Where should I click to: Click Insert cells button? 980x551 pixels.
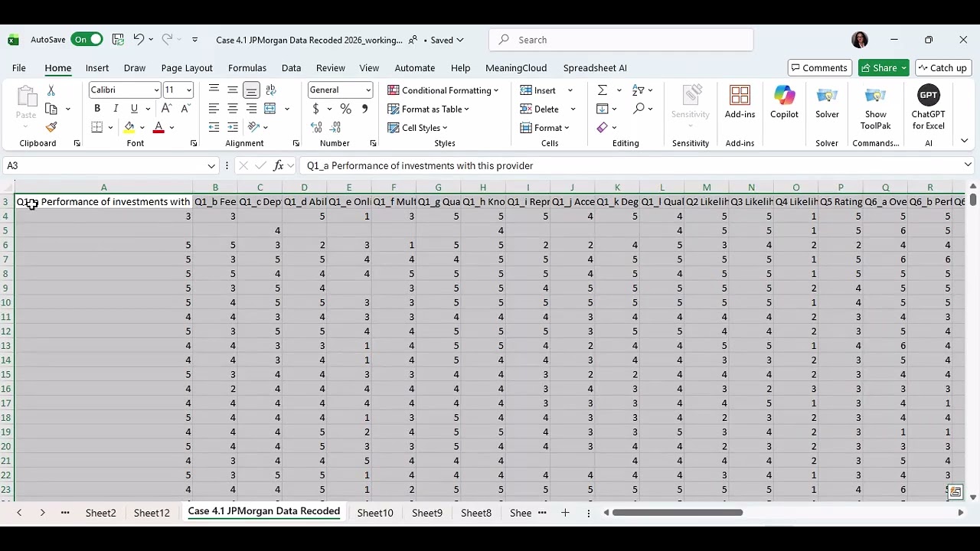[x=538, y=90]
